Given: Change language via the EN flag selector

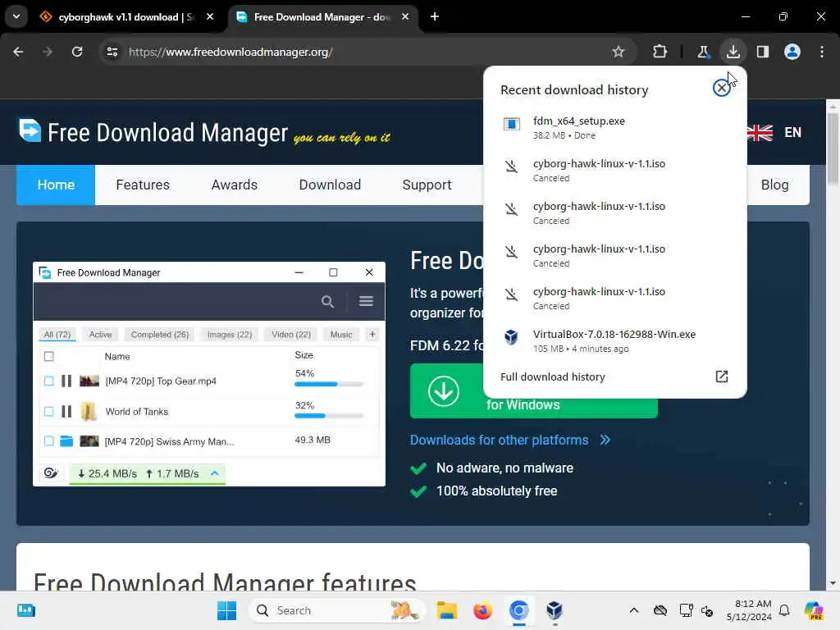Looking at the screenshot, I should (x=774, y=132).
